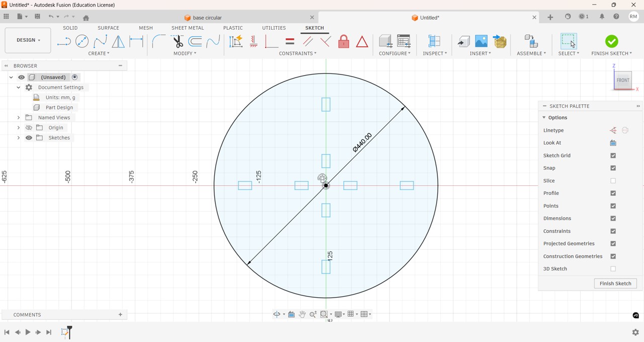Open a new design tab with plus

coord(550,17)
